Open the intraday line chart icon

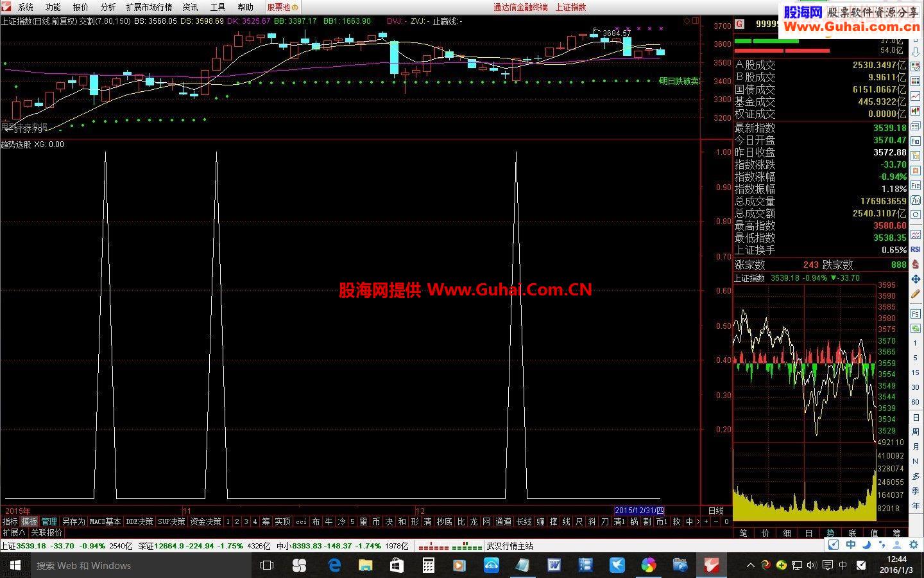pos(916,95)
